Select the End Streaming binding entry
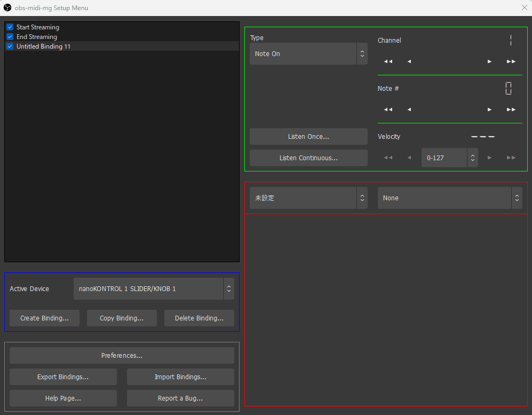Image resolution: width=532 pixels, height=415 pixels. [37, 37]
